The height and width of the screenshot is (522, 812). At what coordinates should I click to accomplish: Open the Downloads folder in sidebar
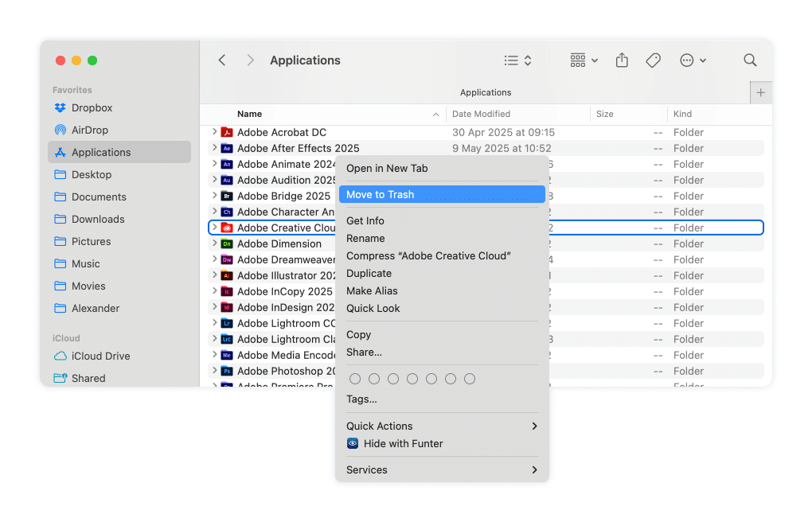pos(98,219)
